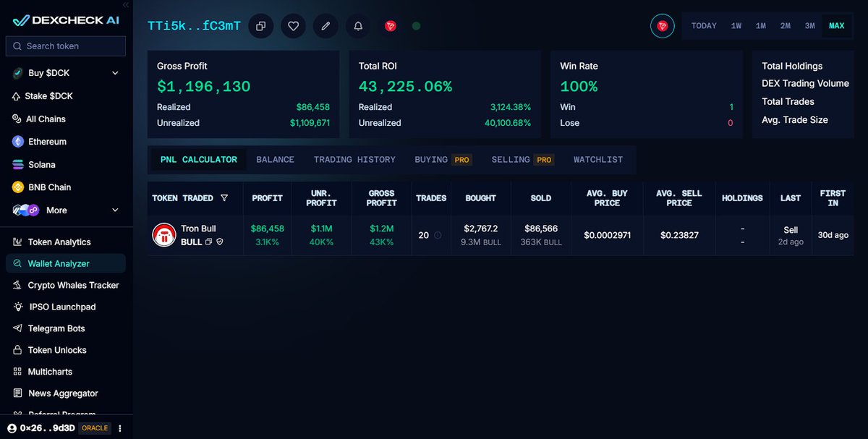Click the BNB Chain icon
Viewport: 868px width, 439px height.
point(17,187)
